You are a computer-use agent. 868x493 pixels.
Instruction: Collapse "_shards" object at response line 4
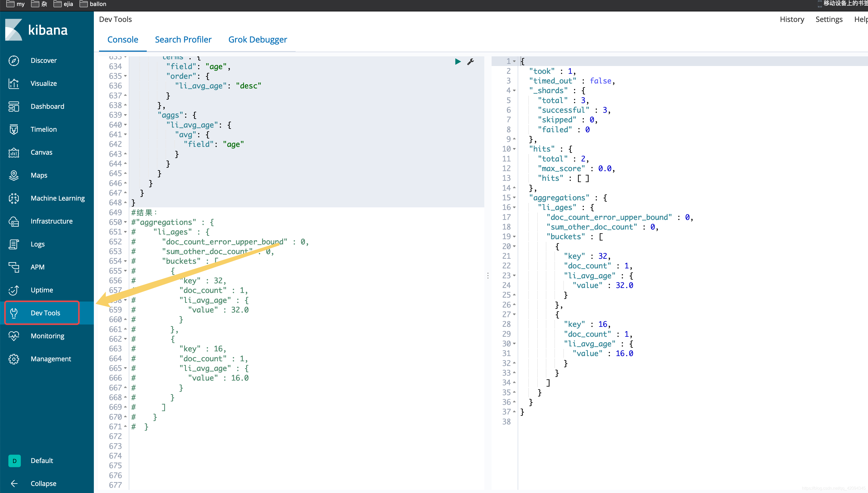pyautogui.click(x=514, y=91)
